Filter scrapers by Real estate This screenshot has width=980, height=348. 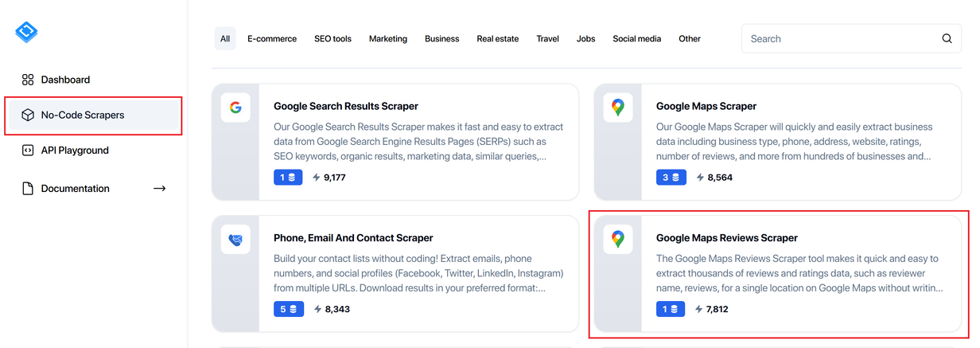(x=498, y=38)
